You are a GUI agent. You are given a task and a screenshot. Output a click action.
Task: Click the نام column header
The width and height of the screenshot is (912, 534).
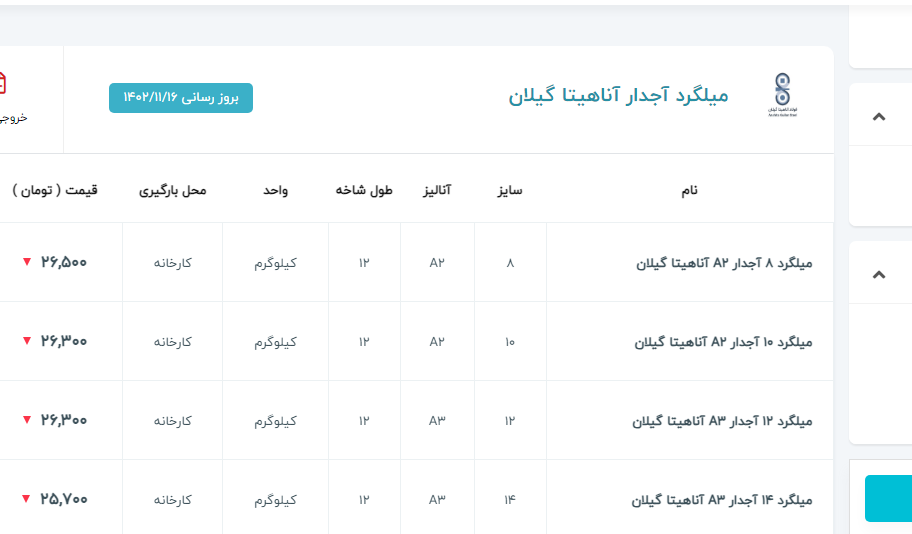tap(688, 189)
